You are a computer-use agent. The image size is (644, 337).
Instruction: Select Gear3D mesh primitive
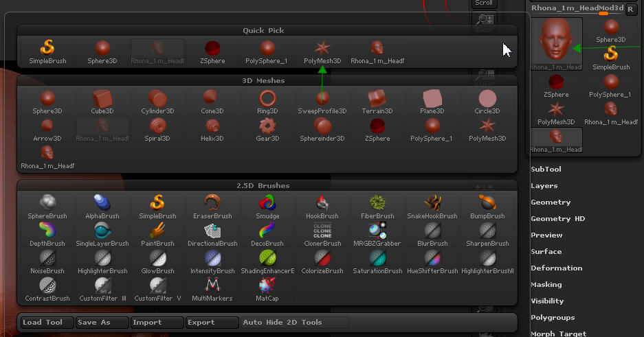pyautogui.click(x=267, y=130)
